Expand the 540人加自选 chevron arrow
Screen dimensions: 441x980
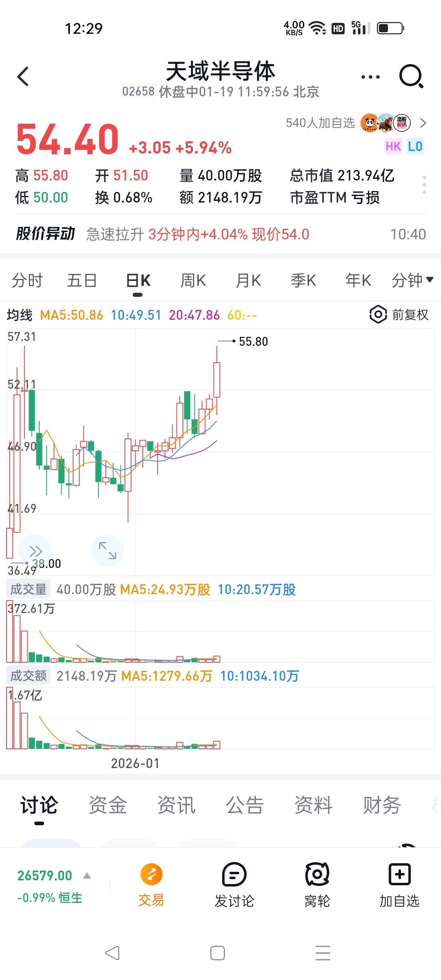coord(423,123)
